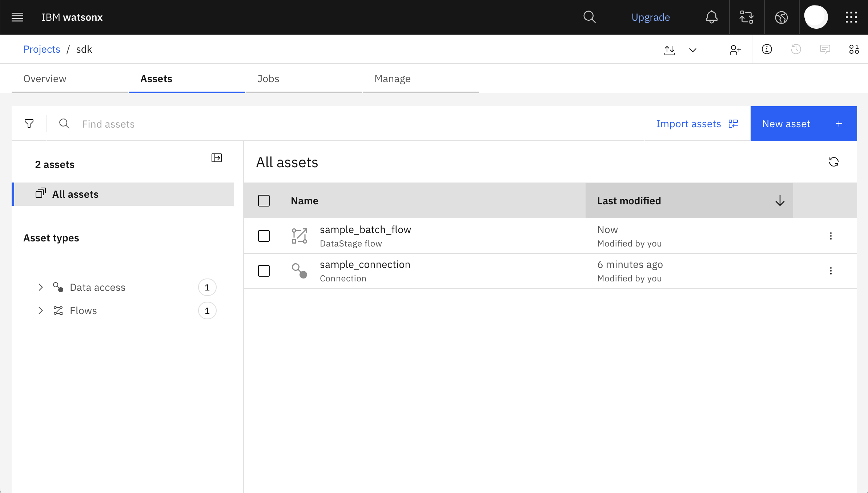Click the refresh assets icon
Viewport: 868px width, 493px height.
[x=833, y=162]
